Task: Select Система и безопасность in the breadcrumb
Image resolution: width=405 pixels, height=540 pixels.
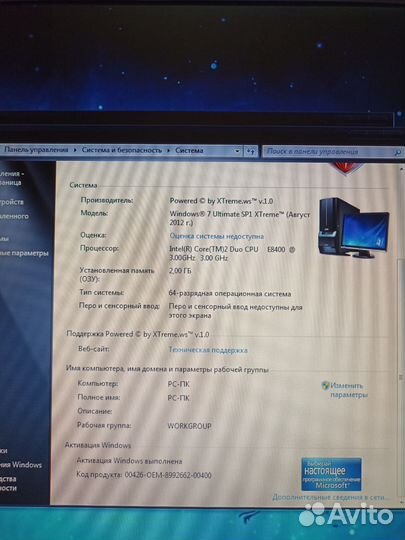Action: point(122,150)
